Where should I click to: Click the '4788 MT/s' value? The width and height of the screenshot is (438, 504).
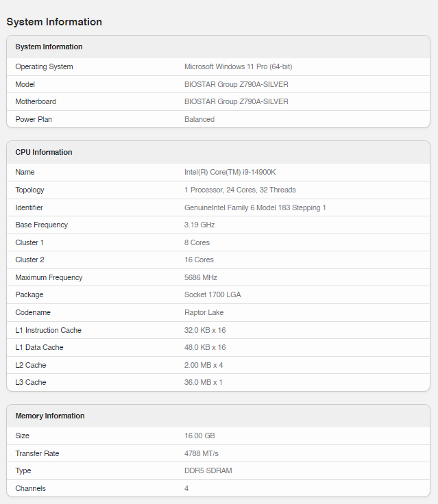pos(201,453)
